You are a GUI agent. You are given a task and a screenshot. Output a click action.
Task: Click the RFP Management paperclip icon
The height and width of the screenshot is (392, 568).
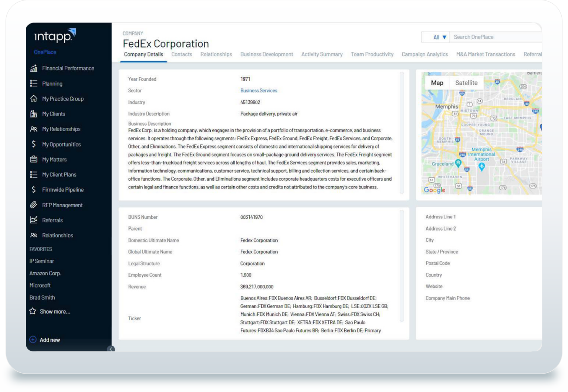(x=34, y=205)
